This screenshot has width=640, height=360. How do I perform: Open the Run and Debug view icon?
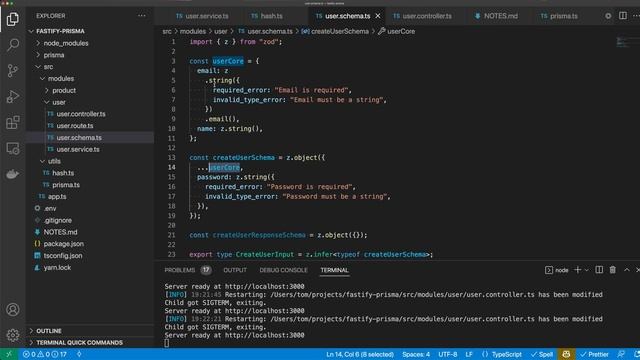pyautogui.click(x=13, y=97)
